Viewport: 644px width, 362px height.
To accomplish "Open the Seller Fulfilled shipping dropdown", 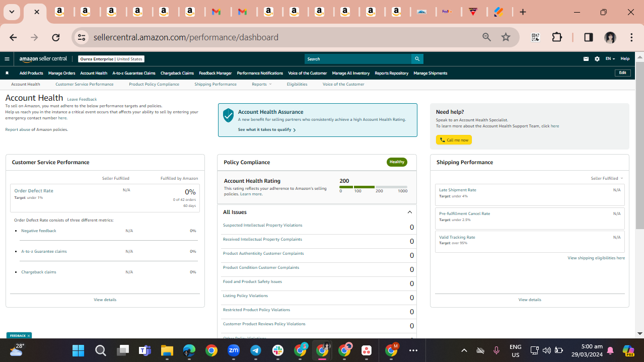I will click(x=607, y=178).
